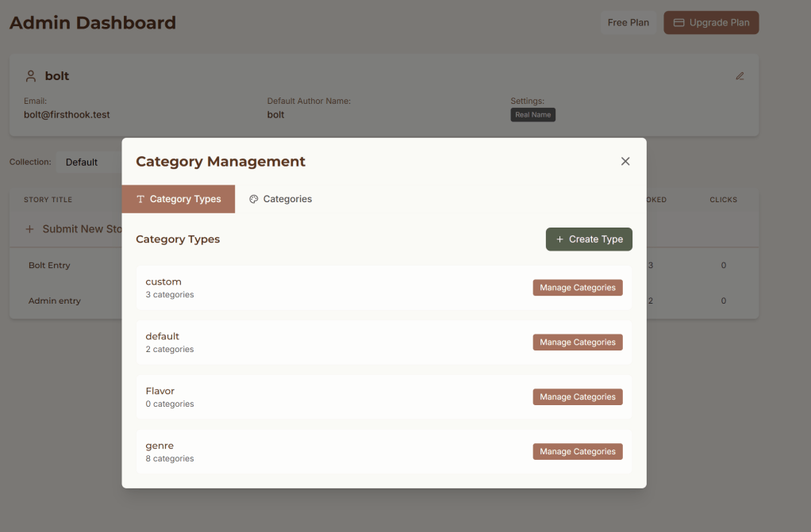Click the text icon on Category Types tab
Screen dimensions: 811x532
tap(140, 199)
